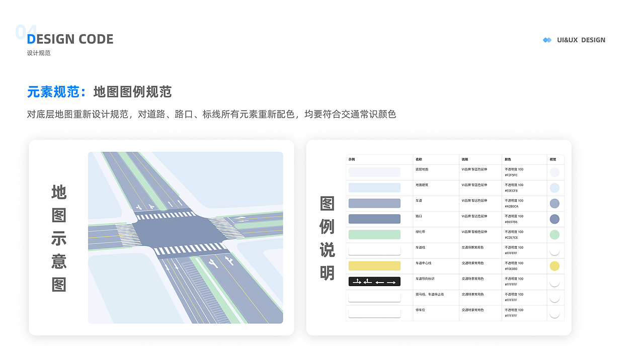This screenshot has width=644, height=362.
Task: Pick the circular swatch in the 地面建筑 row
Action: pyautogui.click(x=554, y=188)
